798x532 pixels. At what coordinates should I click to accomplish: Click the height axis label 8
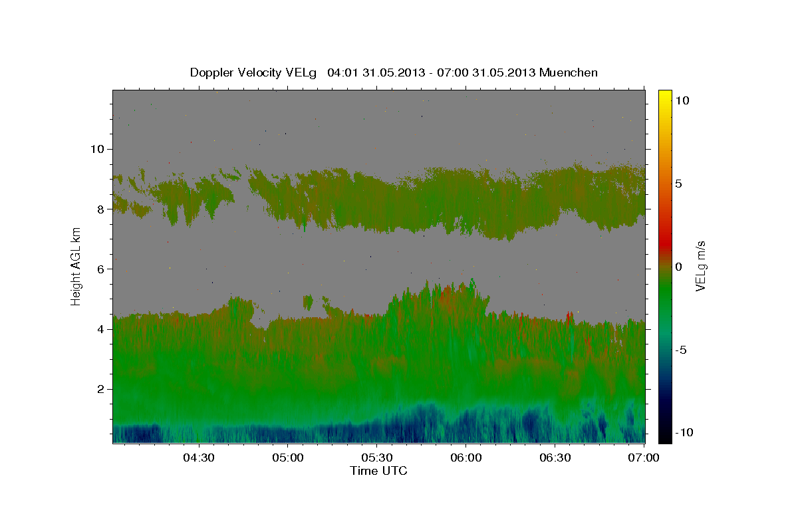(x=100, y=209)
